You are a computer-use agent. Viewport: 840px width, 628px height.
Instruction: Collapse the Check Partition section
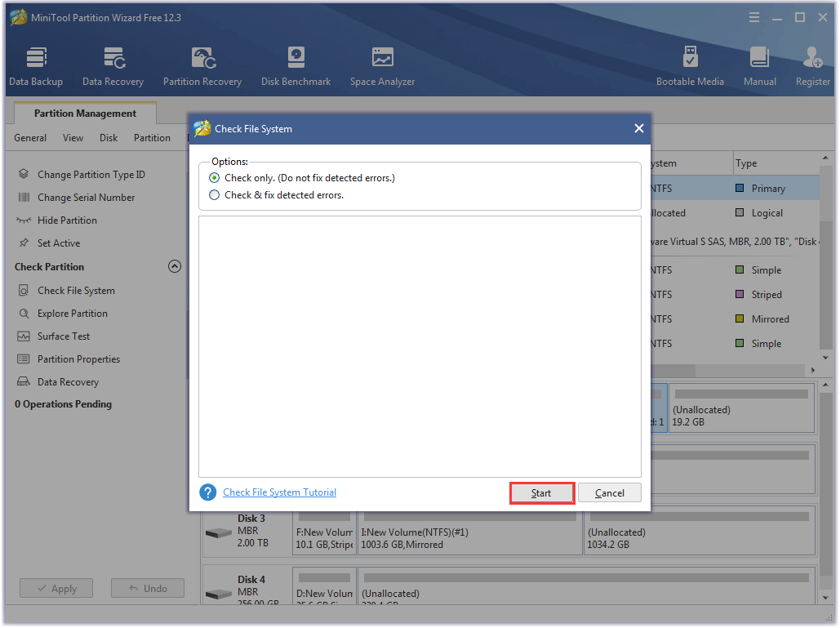[x=175, y=266]
